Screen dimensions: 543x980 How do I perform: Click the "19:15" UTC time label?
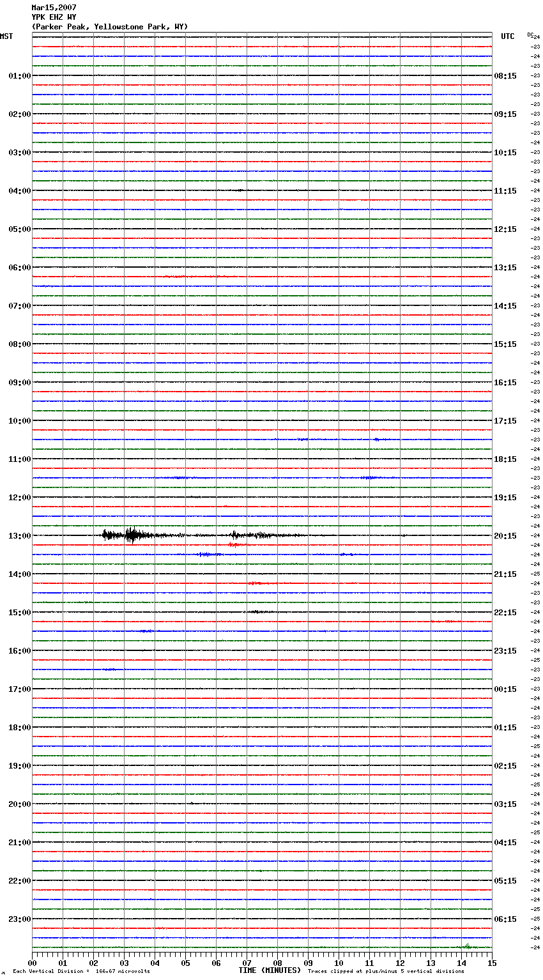pos(505,498)
